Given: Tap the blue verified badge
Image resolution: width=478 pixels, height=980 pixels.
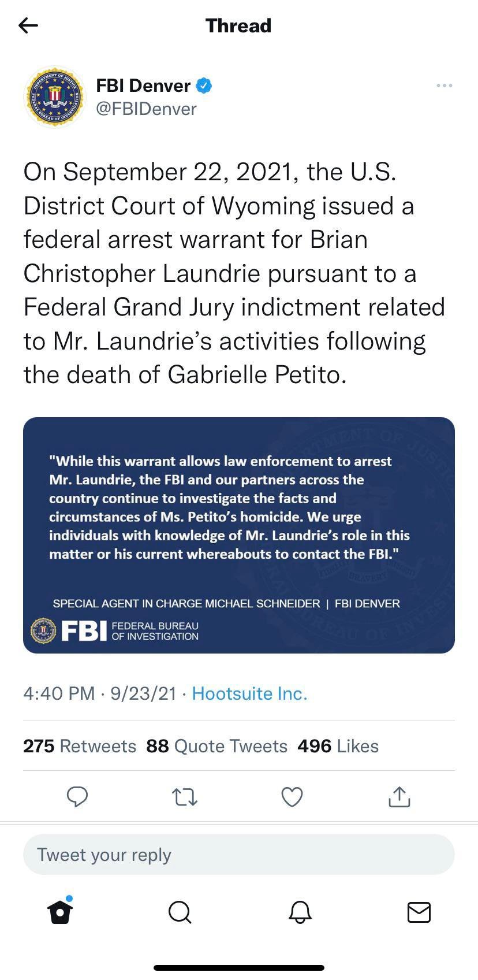Looking at the screenshot, I should click(x=204, y=86).
